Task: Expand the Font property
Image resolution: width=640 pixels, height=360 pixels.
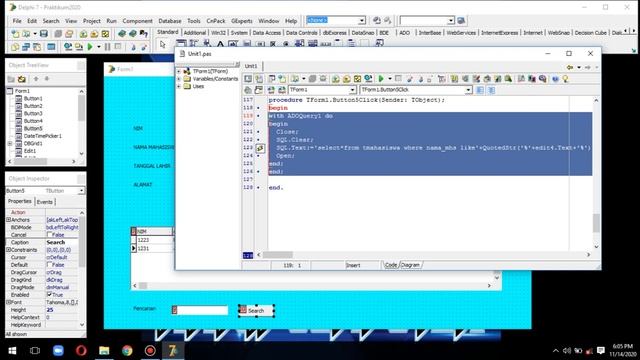Action: click(x=8, y=302)
